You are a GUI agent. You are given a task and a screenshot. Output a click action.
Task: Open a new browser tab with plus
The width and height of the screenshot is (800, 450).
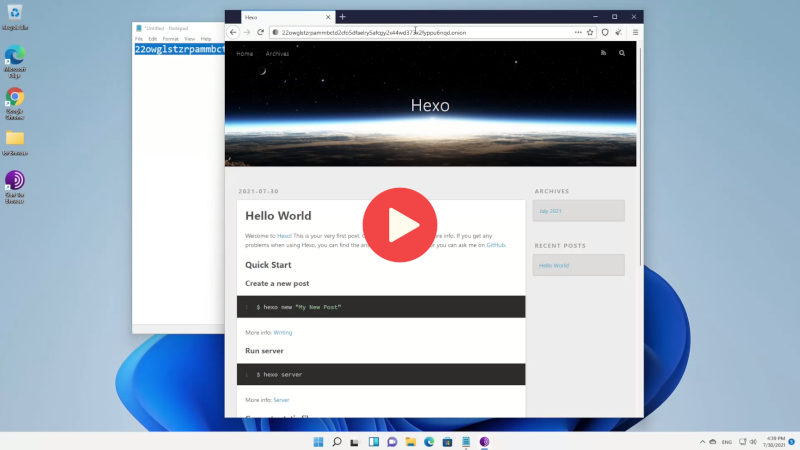[342, 17]
